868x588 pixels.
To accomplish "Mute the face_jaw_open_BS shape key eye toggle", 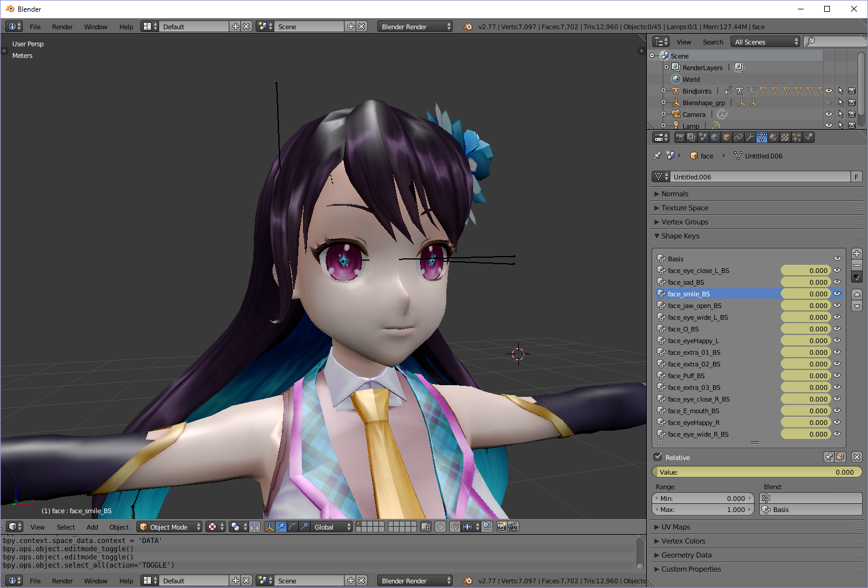I will (x=837, y=305).
